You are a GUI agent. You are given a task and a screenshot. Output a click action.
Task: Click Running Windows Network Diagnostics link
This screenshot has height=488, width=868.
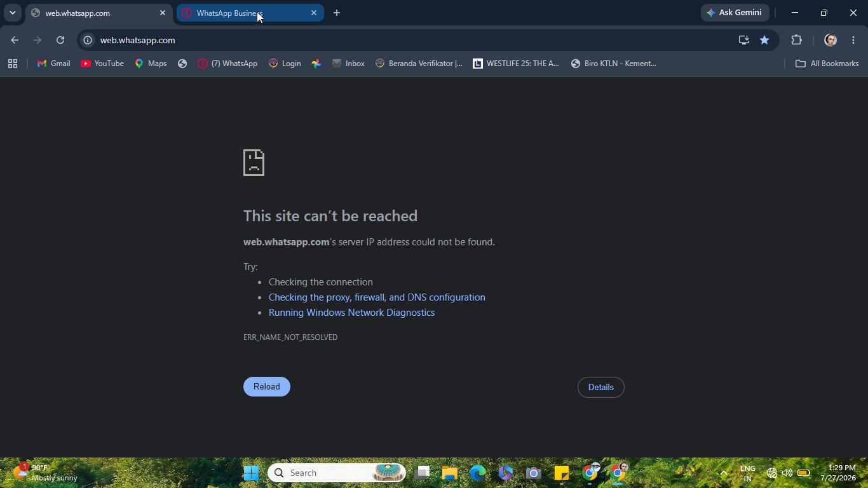pos(352,313)
